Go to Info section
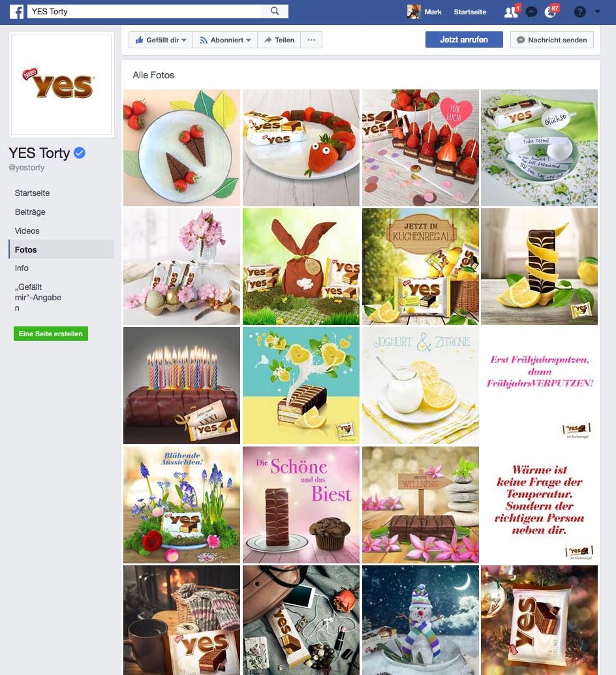The image size is (616, 675). (x=22, y=268)
